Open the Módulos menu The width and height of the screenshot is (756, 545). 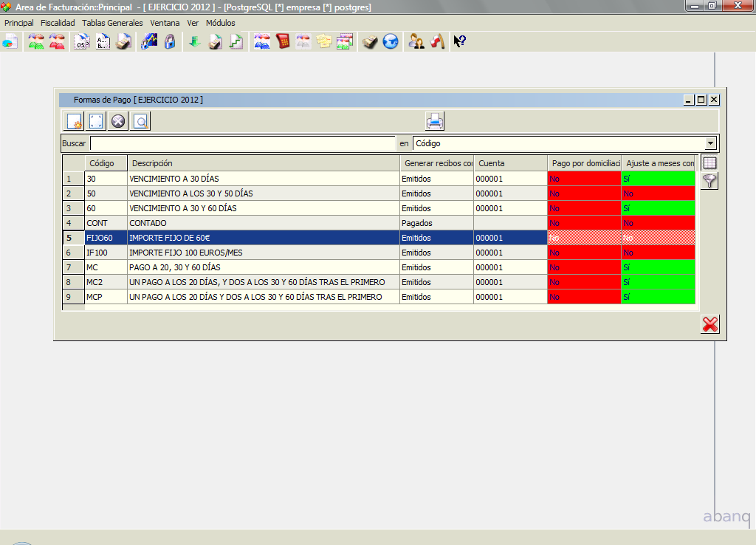(220, 23)
